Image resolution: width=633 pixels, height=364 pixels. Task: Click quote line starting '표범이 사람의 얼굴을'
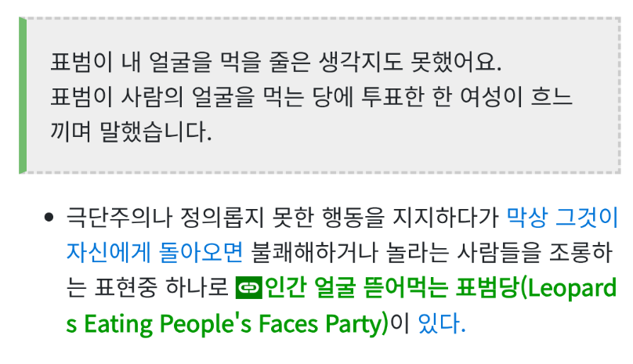pos(153,97)
